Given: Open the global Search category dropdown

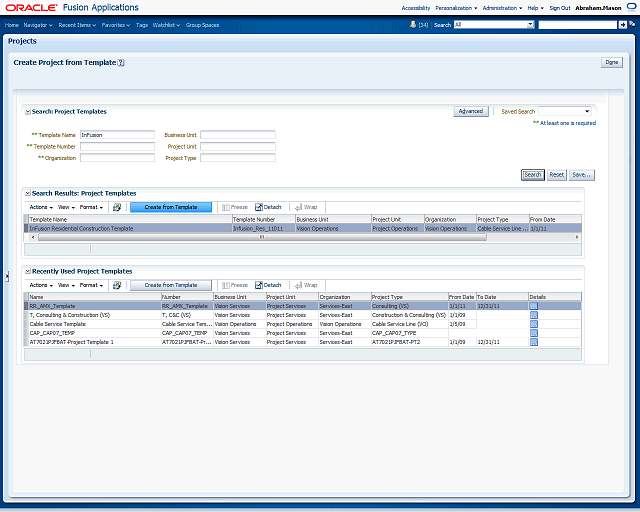Looking at the screenshot, I should (493, 24).
